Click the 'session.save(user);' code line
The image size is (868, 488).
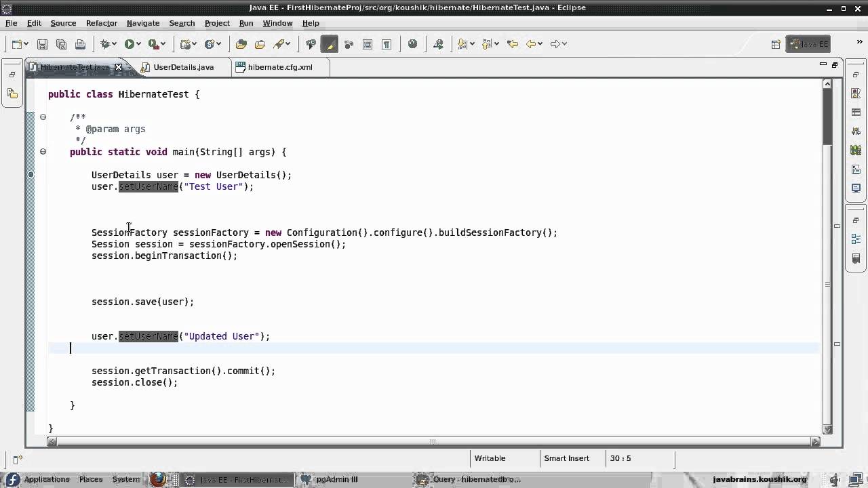142,302
